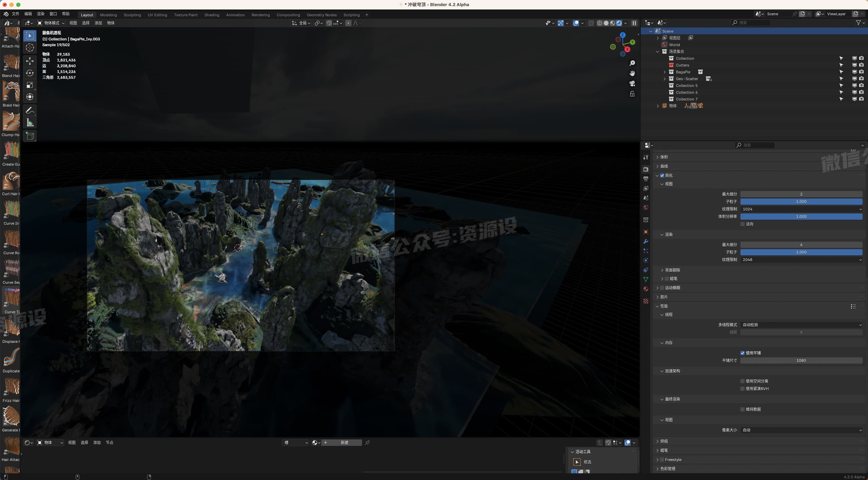Switch to the Shading workspace tab
The image size is (868, 480).
click(212, 15)
